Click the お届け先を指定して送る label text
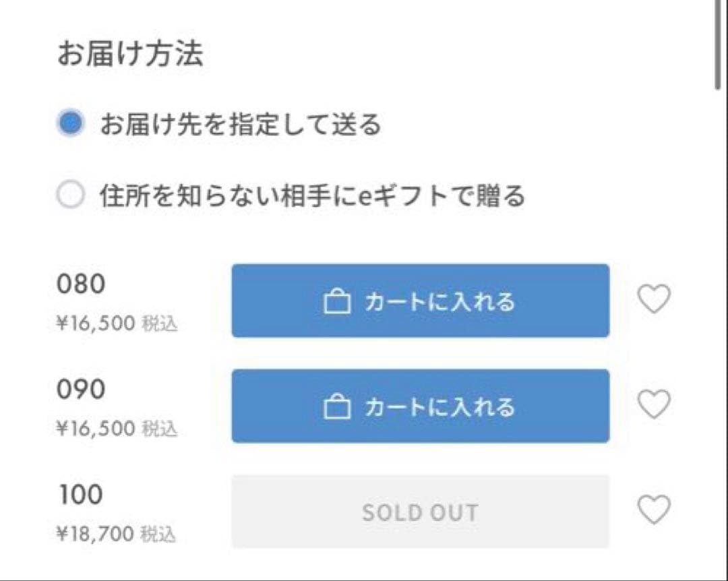 pos(241,125)
